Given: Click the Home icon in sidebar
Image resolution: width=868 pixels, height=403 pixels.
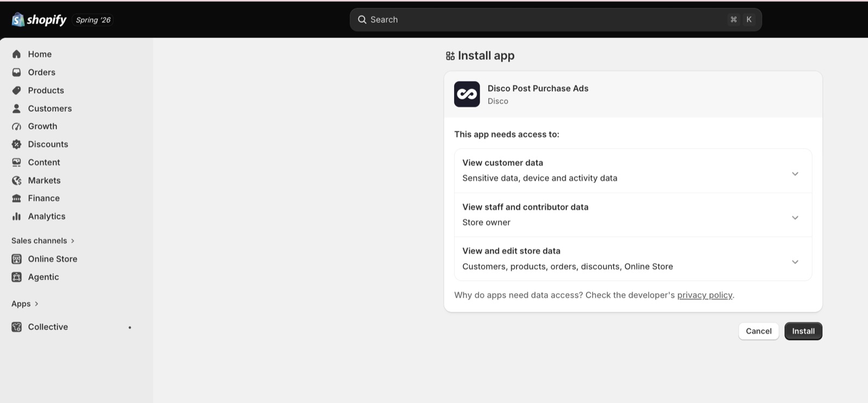Looking at the screenshot, I should [17, 54].
